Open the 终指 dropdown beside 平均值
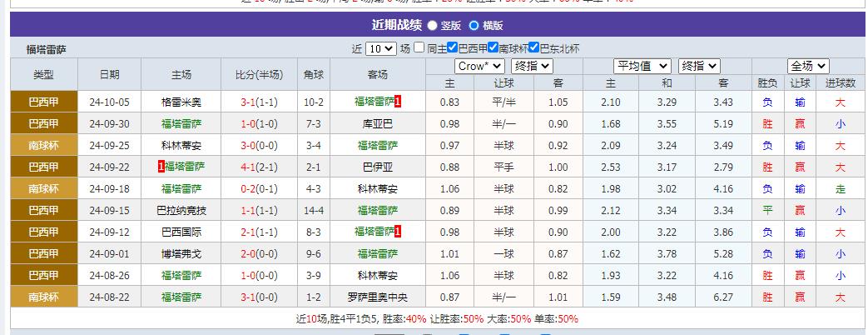Image resolution: width=868 pixels, height=335 pixels. point(699,66)
